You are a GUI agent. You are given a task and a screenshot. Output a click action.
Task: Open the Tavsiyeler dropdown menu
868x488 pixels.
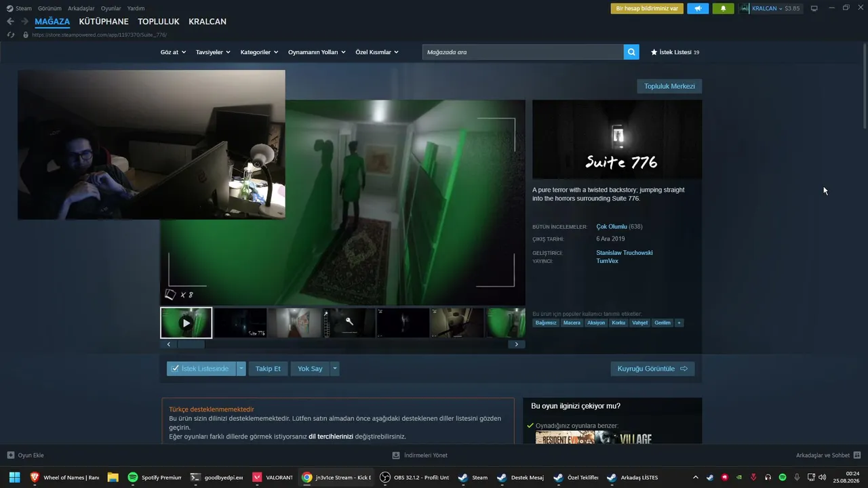point(213,52)
